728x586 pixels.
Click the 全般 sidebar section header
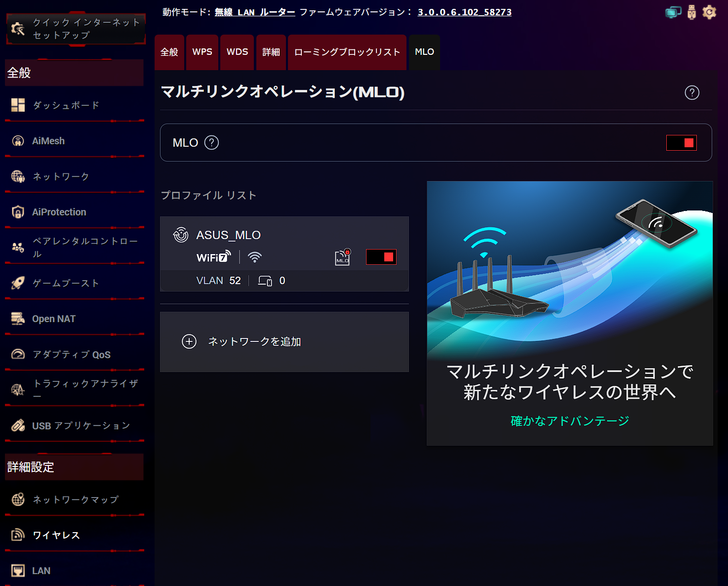[x=74, y=73]
